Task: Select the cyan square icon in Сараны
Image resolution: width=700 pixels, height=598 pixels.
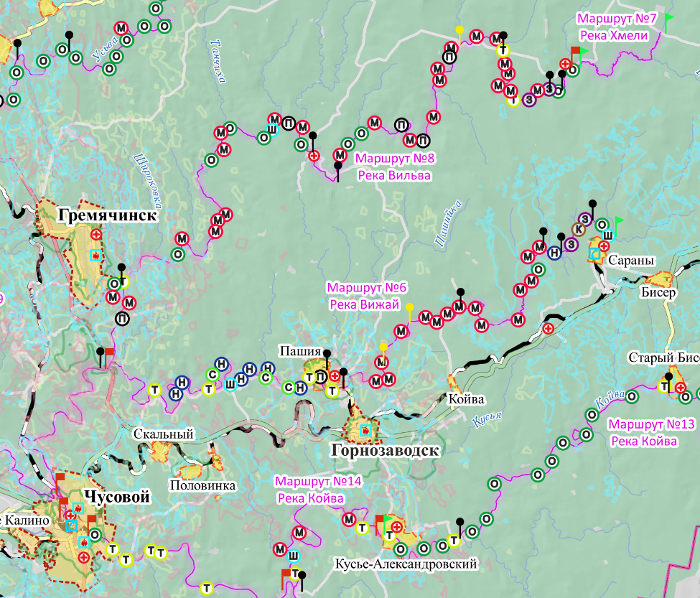Action: click(x=594, y=253)
